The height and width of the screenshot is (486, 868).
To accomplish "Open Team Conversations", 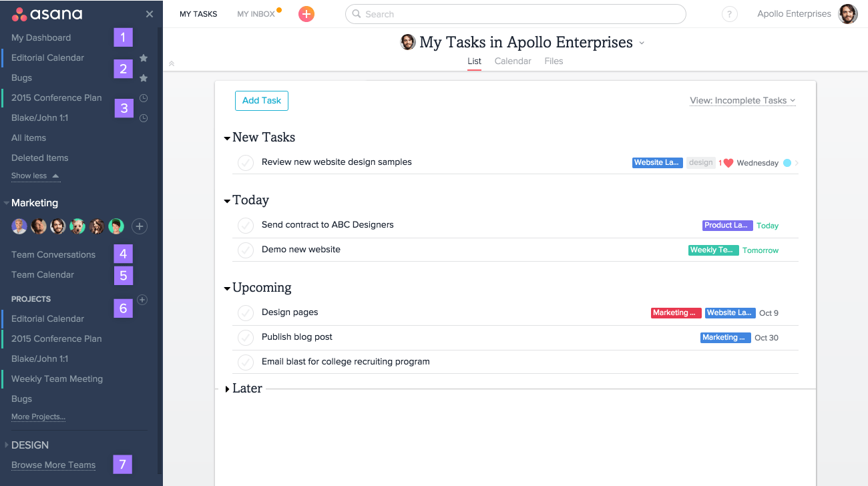I will (x=53, y=255).
